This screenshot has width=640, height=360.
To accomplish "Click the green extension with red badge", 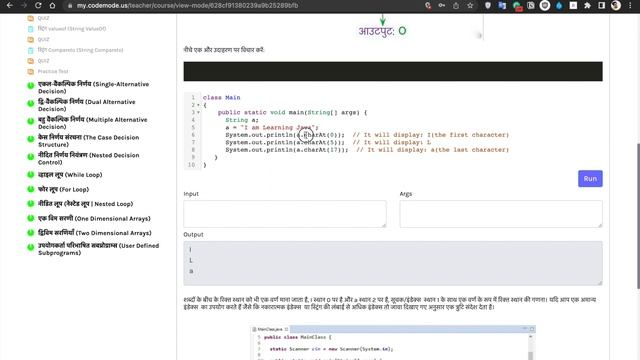I will (517, 6).
